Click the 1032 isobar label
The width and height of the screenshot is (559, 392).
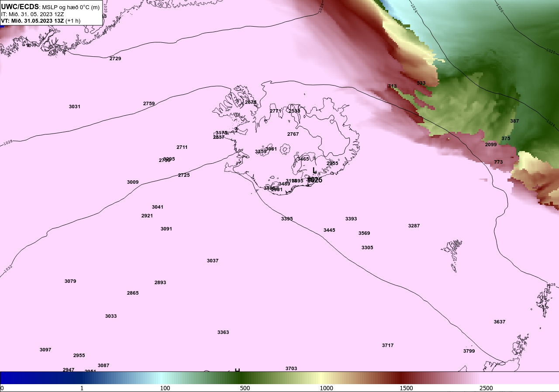[8, 270]
